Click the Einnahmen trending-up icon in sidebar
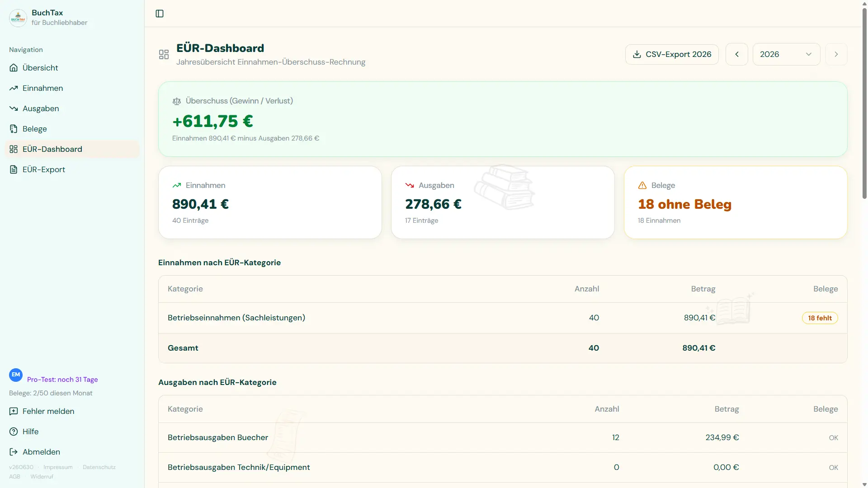This screenshot has width=868, height=488. click(14, 88)
